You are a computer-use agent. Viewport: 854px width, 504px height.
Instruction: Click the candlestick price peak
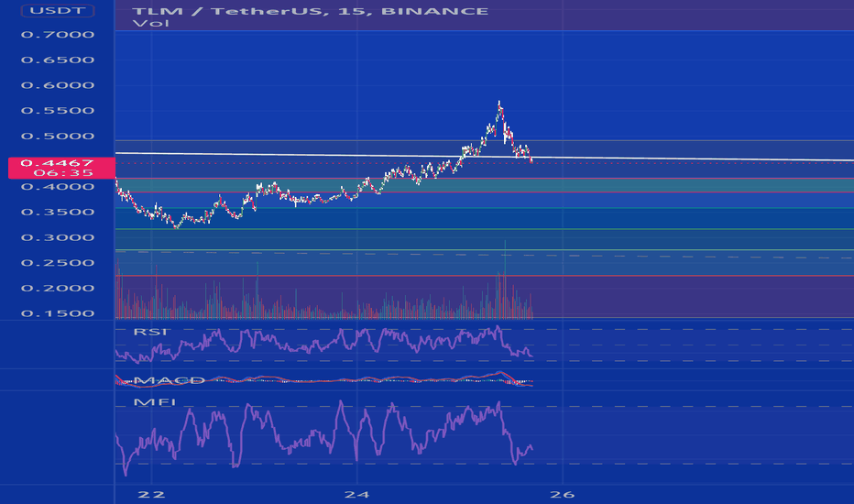[x=499, y=103]
